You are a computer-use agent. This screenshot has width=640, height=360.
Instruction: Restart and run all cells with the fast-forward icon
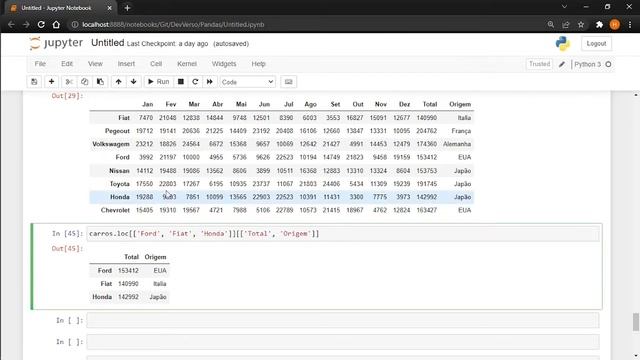[209, 82]
